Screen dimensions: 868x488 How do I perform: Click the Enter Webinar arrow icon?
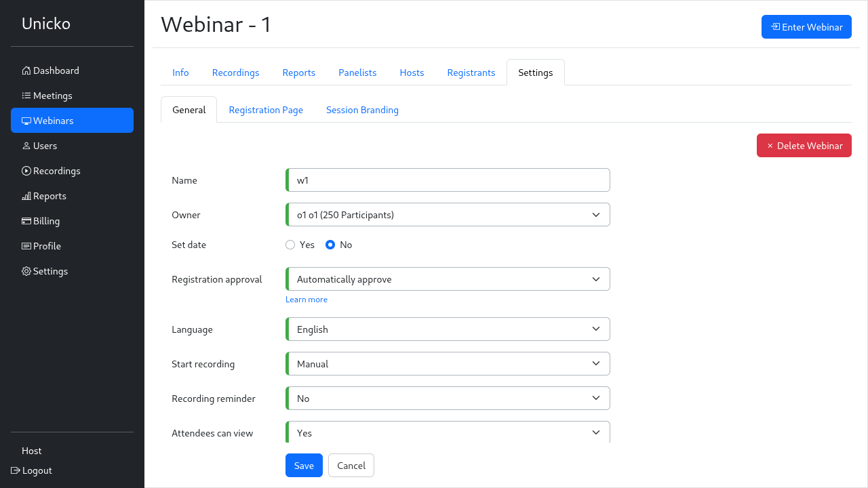[x=775, y=27]
